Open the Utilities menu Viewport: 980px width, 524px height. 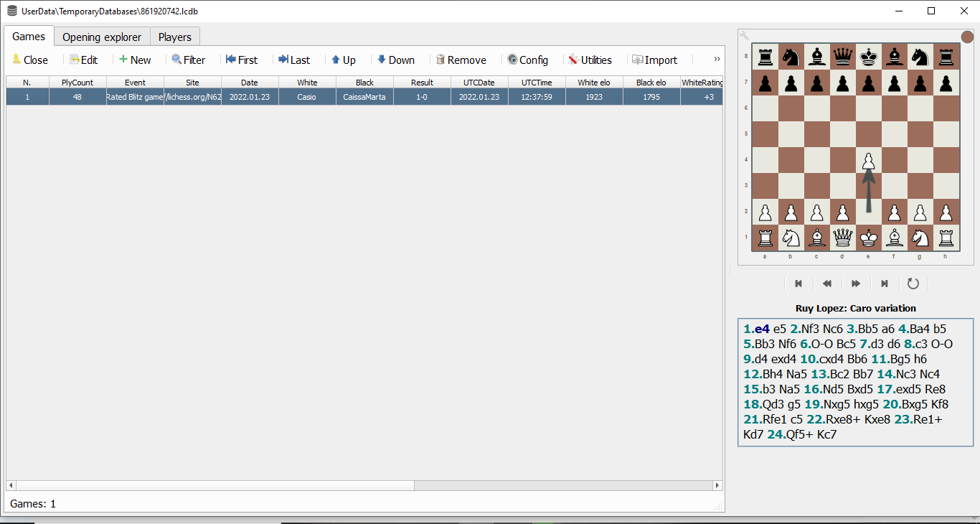590,60
